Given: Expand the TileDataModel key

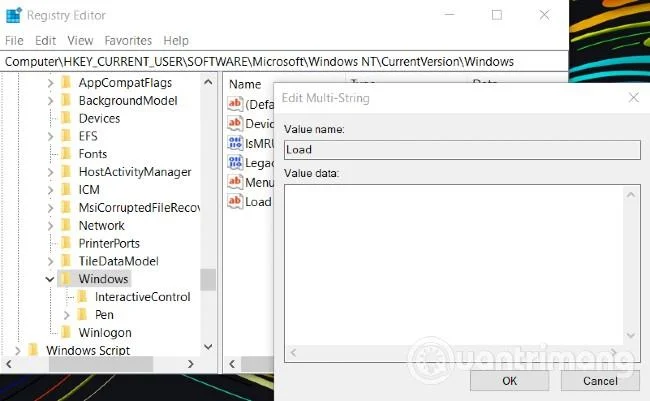Looking at the screenshot, I should coord(50,261).
